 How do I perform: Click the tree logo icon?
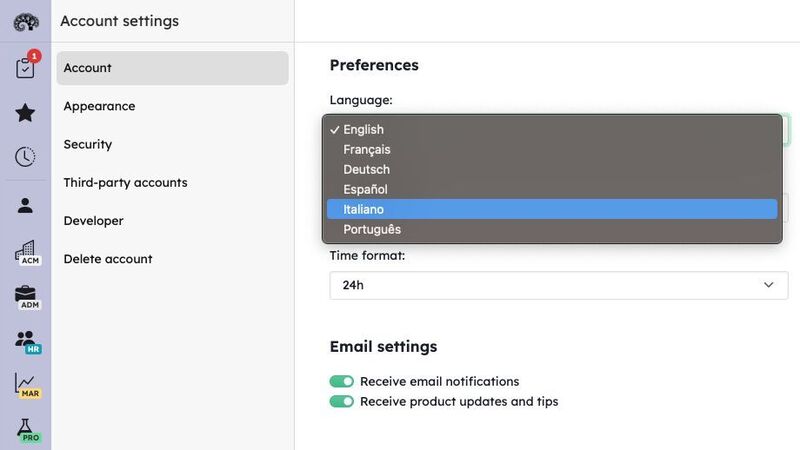26,22
